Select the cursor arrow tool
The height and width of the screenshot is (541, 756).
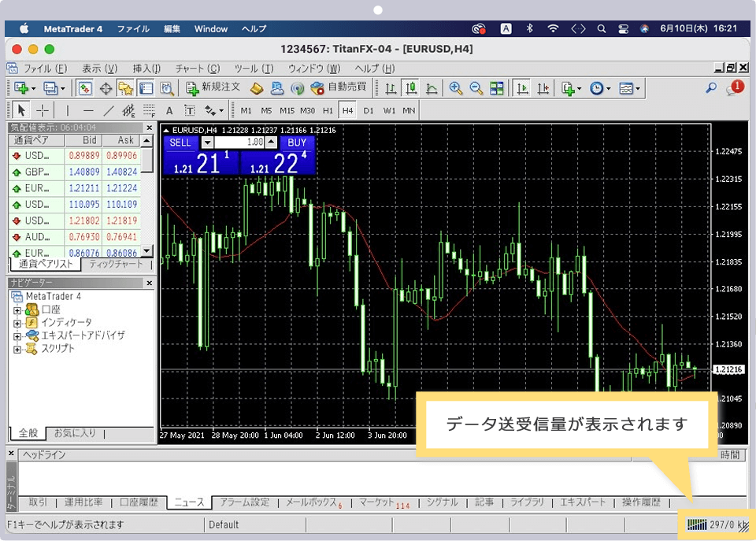tap(20, 110)
